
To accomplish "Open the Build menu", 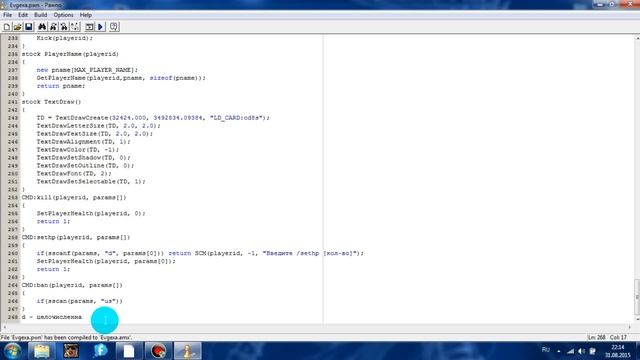I will point(40,15).
